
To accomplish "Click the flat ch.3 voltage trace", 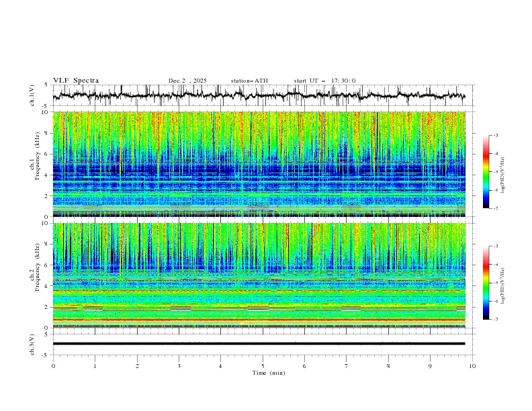I will [x=259, y=344].
